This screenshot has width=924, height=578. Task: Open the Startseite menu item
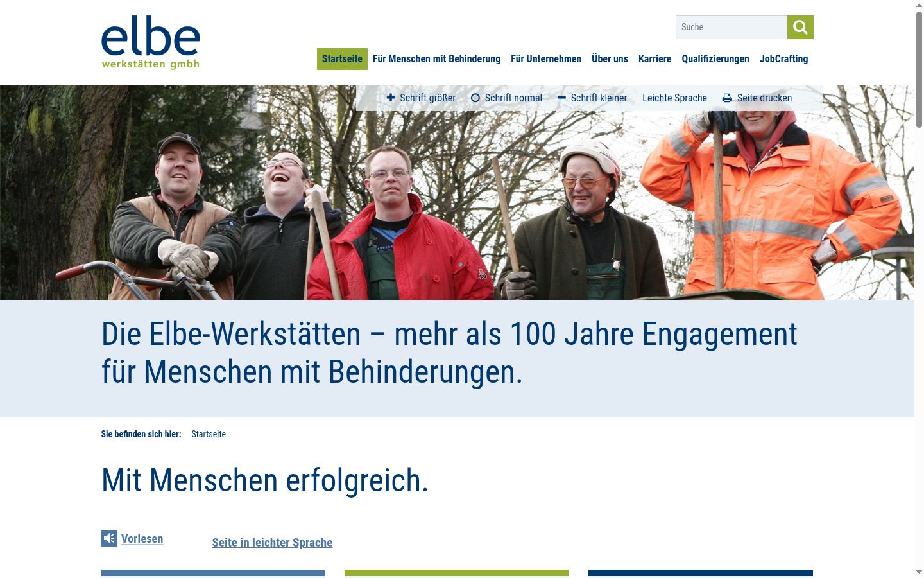click(x=342, y=59)
